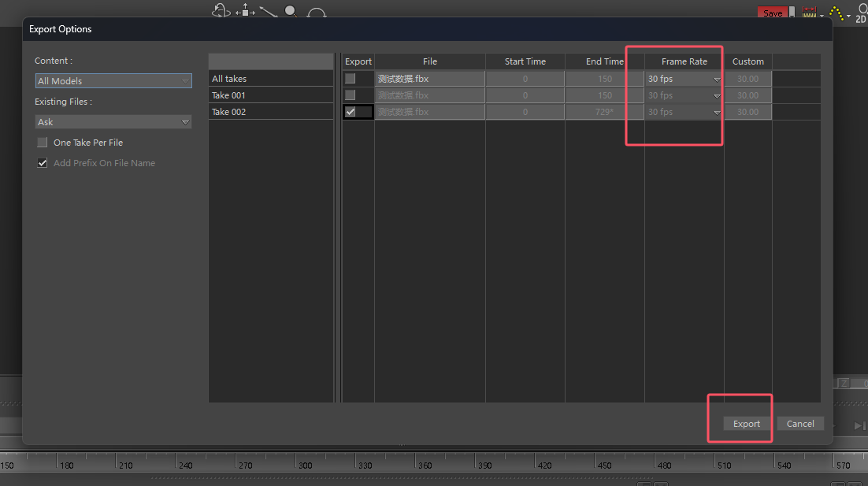Open the Content All Models dropdown
The image size is (868, 486).
[113, 81]
